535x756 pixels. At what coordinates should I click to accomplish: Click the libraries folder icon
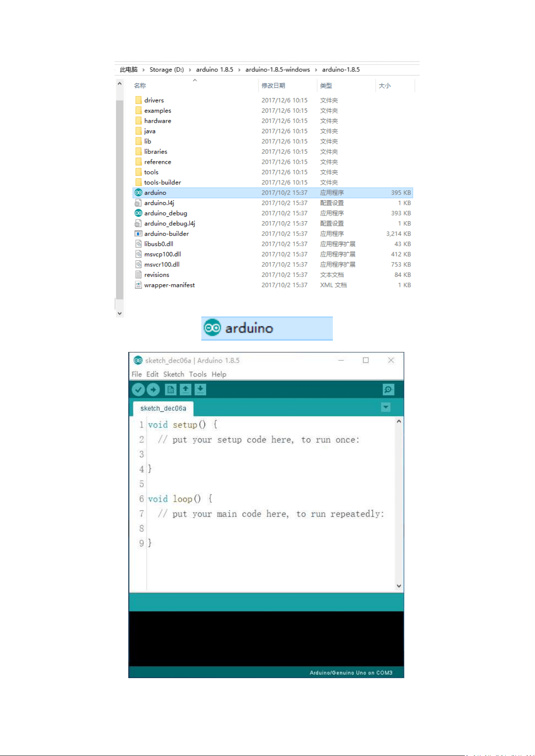(x=138, y=151)
